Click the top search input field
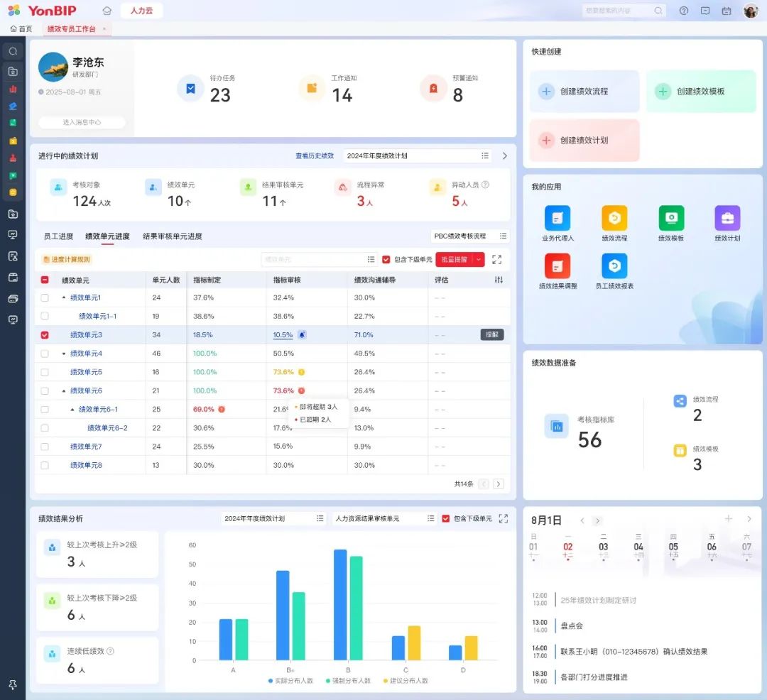Image resolution: width=767 pixels, height=700 pixels. coord(616,11)
